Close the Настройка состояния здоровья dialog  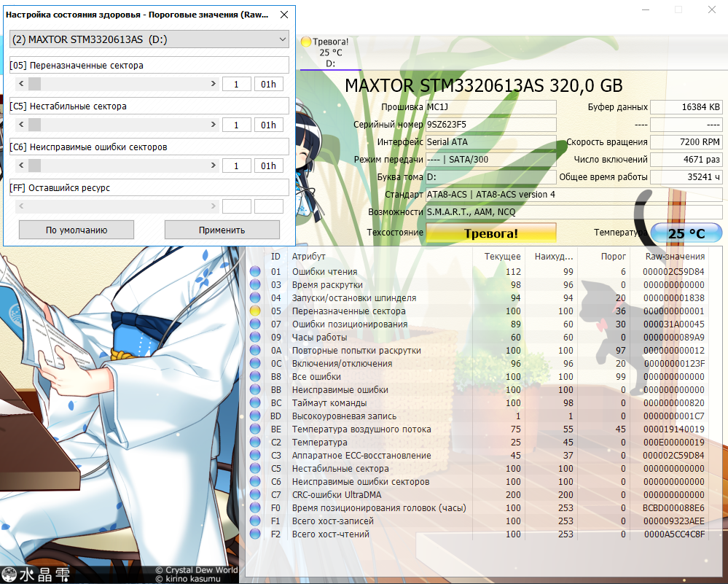point(284,15)
